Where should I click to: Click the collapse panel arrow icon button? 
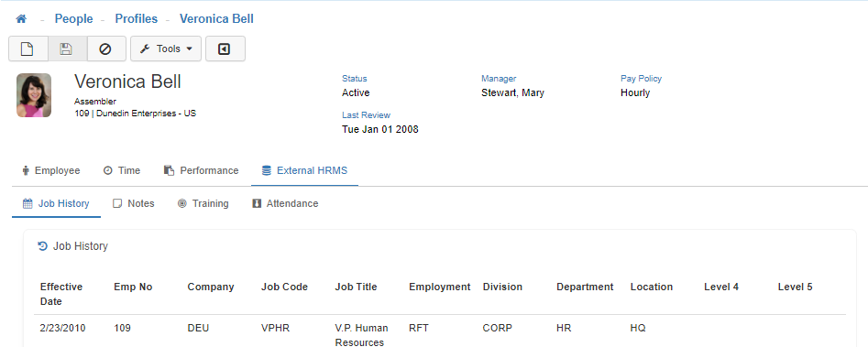tap(225, 49)
